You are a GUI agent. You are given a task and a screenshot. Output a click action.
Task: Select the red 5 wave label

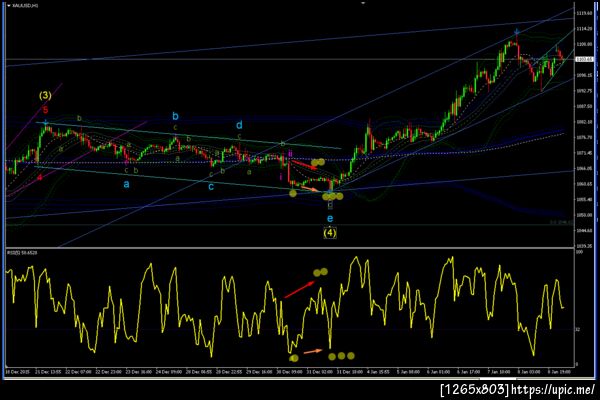coord(46,110)
